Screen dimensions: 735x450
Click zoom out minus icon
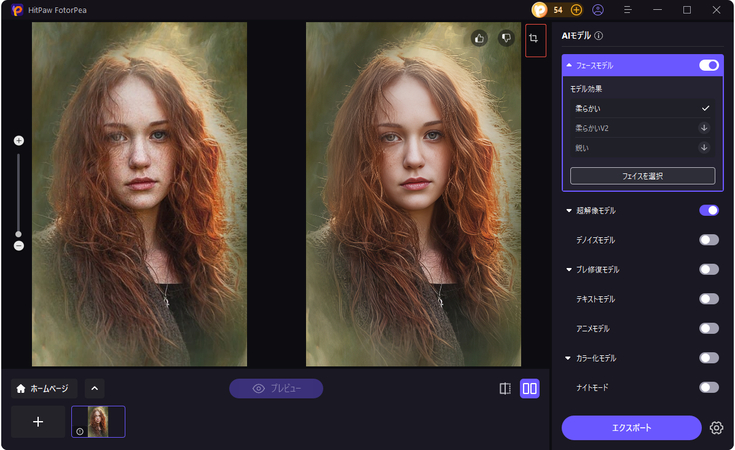(x=18, y=245)
